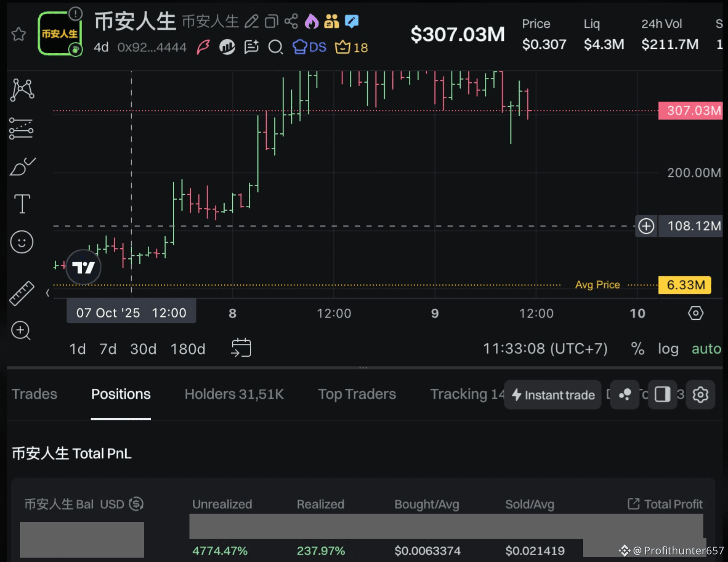
Task: Select the ruler measure tool
Action: [x=22, y=293]
